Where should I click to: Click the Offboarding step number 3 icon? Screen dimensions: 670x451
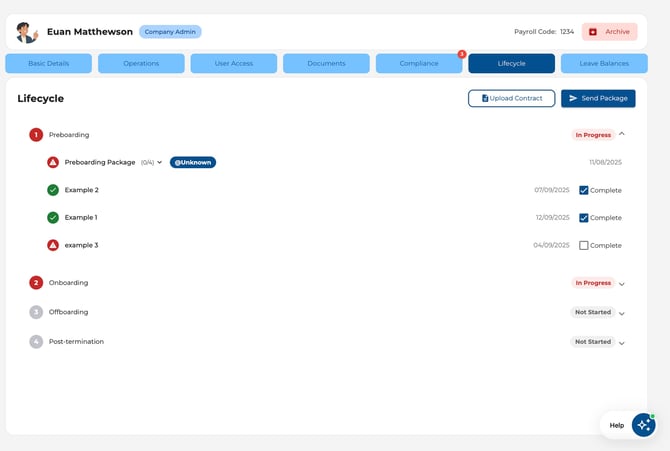36,312
